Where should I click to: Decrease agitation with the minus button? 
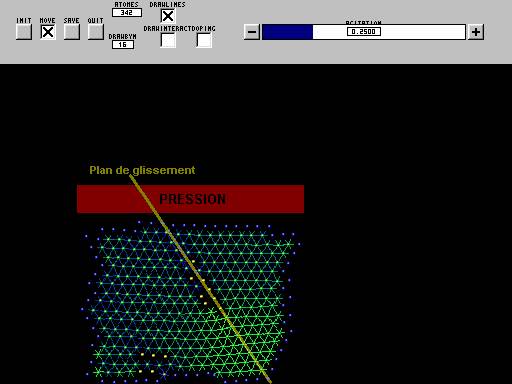(x=252, y=32)
